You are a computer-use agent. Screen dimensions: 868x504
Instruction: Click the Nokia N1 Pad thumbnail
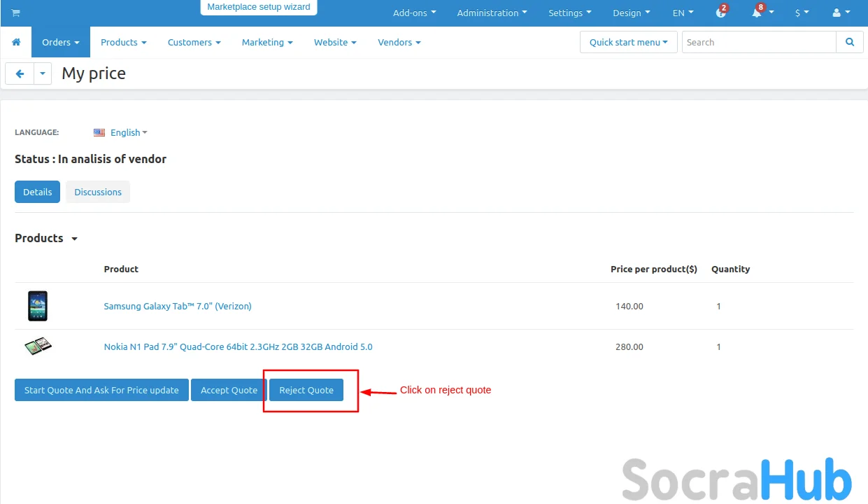[x=38, y=346]
